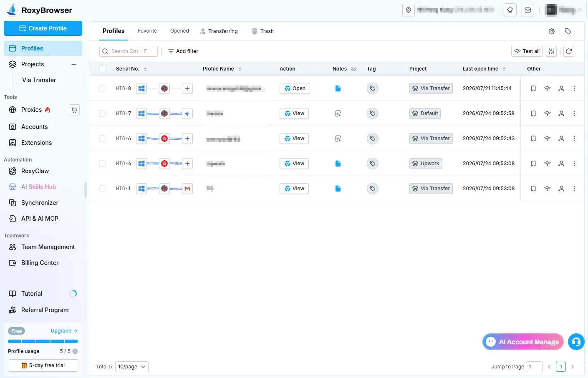Check the HIO-6 row checkbox
The image size is (588, 378).
click(103, 139)
